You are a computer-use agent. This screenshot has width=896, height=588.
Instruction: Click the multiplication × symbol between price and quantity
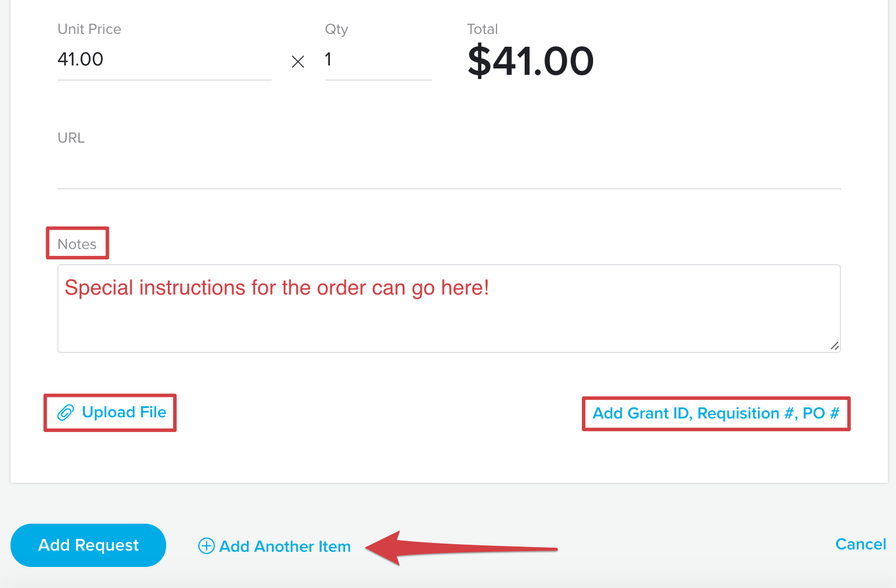[298, 61]
